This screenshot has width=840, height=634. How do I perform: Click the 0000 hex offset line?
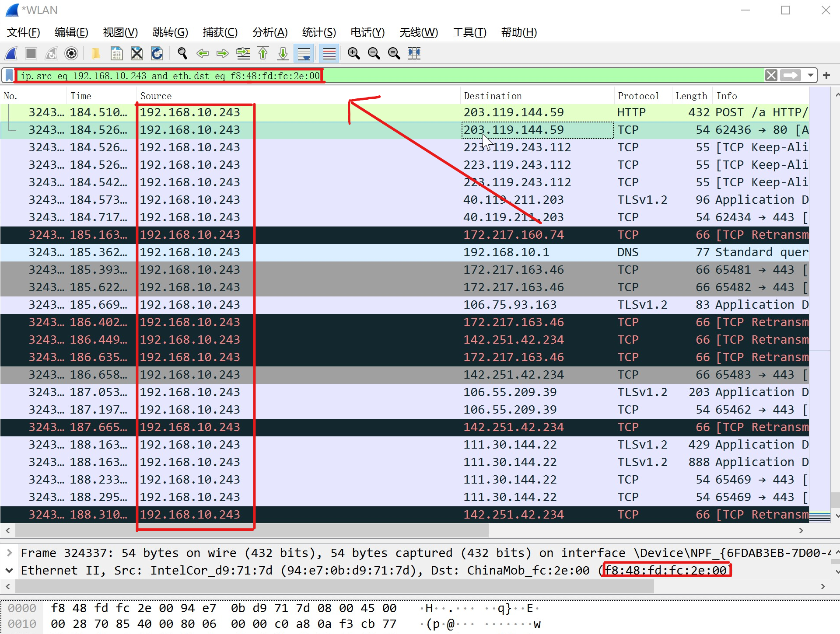pos(22,608)
